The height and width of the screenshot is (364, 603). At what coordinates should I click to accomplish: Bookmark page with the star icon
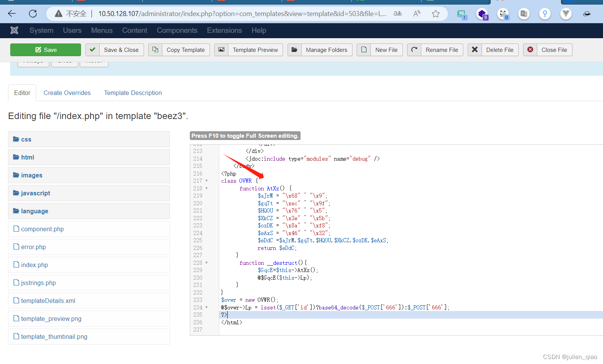436,14
